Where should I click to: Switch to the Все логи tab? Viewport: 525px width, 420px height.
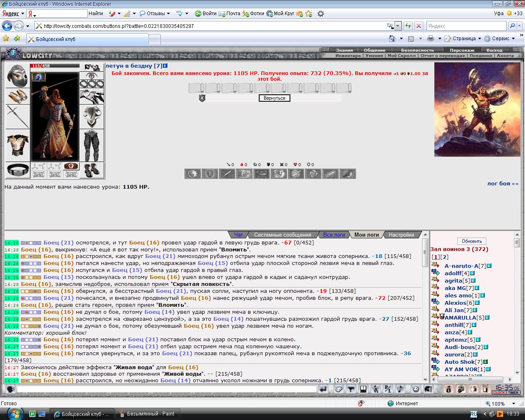point(334,235)
